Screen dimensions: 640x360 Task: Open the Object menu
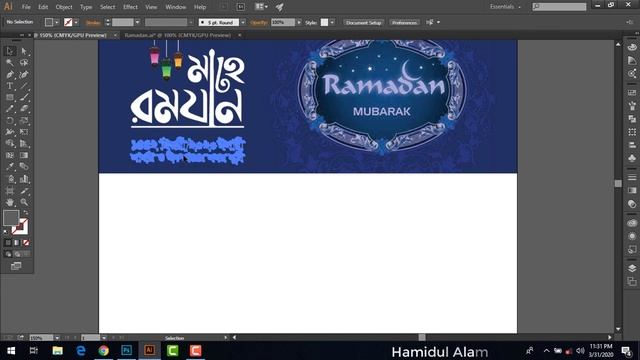pyautogui.click(x=64, y=7)
